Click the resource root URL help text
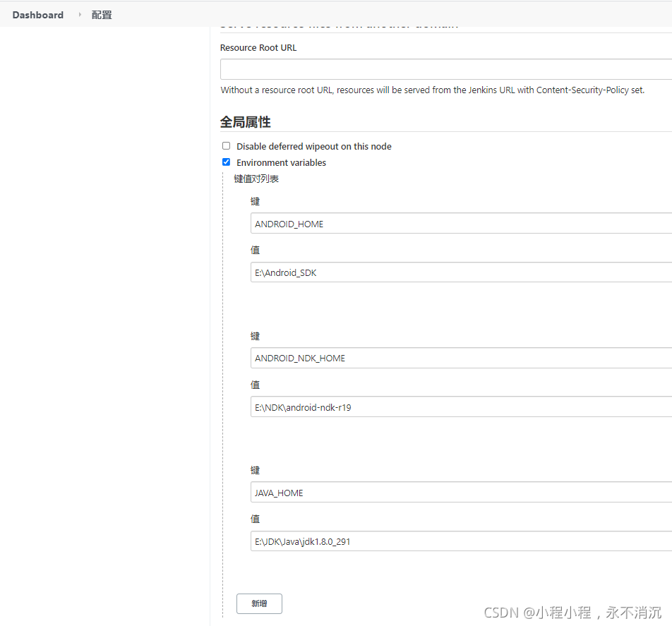The height and width of the screenshot is (626, 672). (433, 90)
